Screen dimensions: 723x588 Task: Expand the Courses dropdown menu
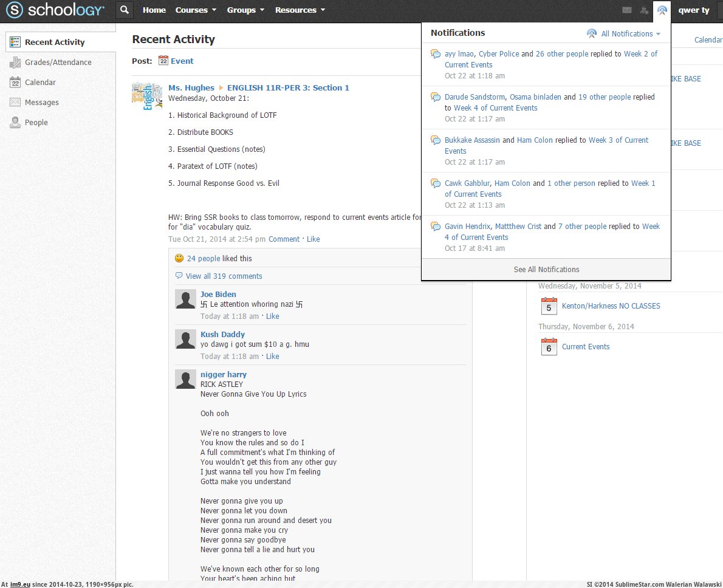pyautogui.click(x=196, y=10)
